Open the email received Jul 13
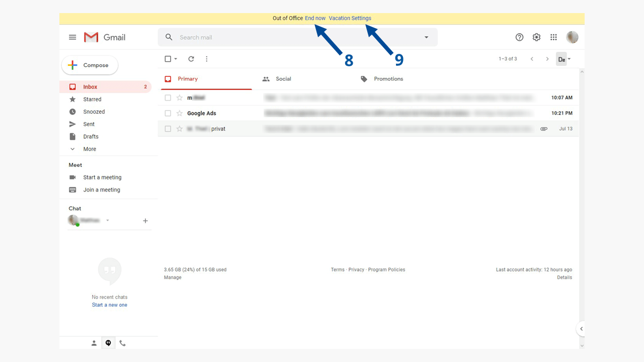The width and height of the screenshot is (644, 362). click(368, 129)
